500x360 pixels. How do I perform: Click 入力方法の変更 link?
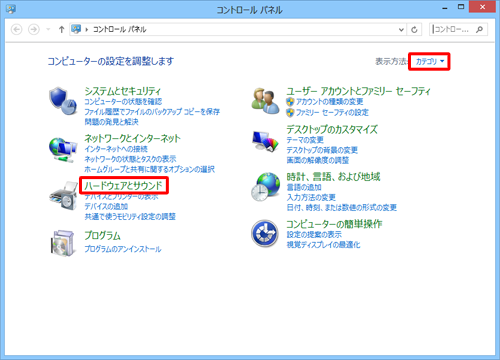[311, 198]
